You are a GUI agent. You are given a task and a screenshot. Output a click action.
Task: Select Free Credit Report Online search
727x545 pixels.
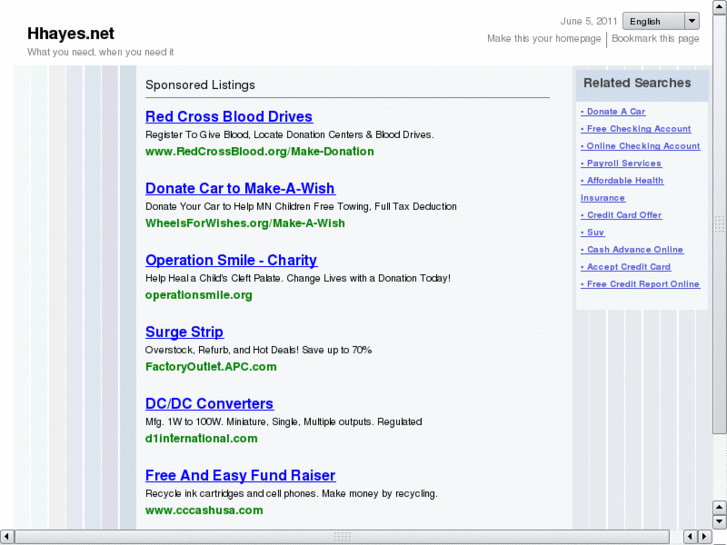(640, 284)
